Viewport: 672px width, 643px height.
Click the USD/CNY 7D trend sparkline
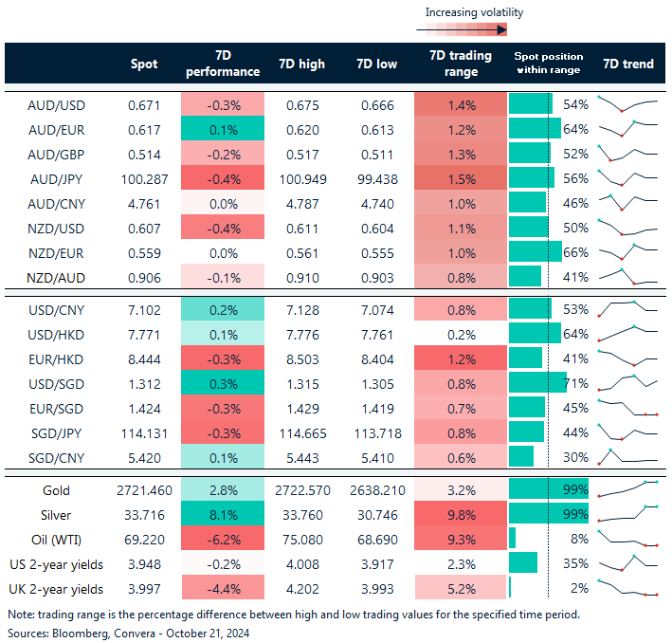pyautogui.click(x=627, y=309)
